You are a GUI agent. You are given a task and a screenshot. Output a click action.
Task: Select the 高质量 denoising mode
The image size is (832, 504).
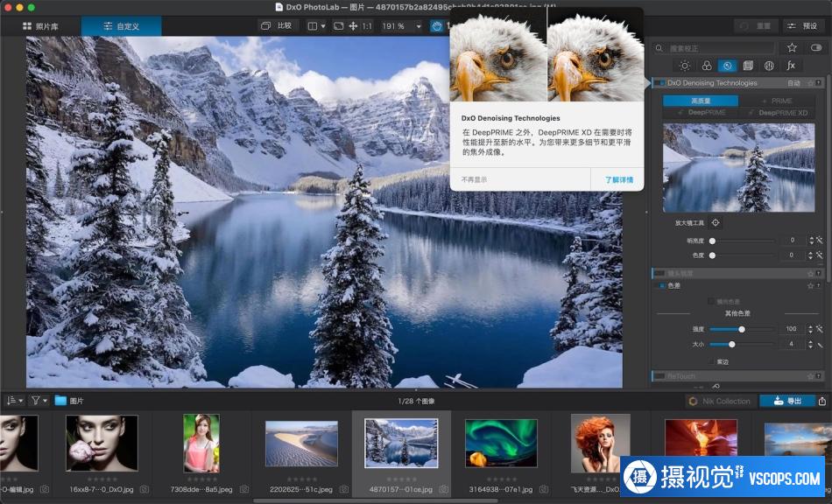pyautogui.click(x=701, y=101)
